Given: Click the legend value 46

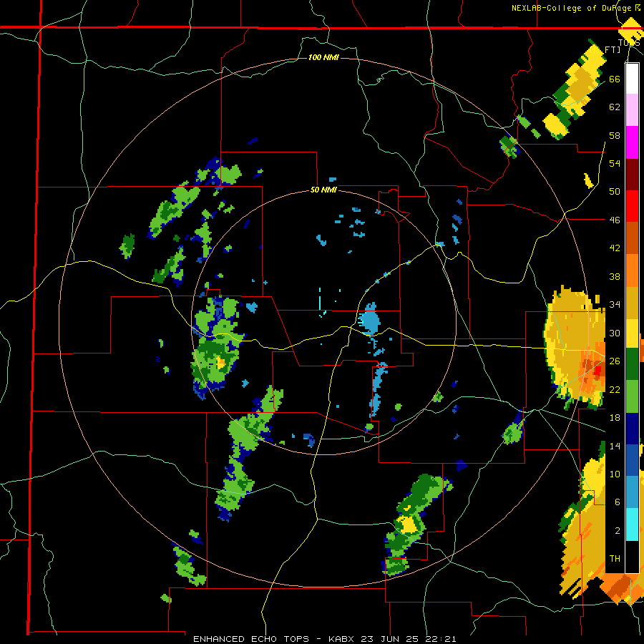Looking at the screenshot, I should 615,220.
